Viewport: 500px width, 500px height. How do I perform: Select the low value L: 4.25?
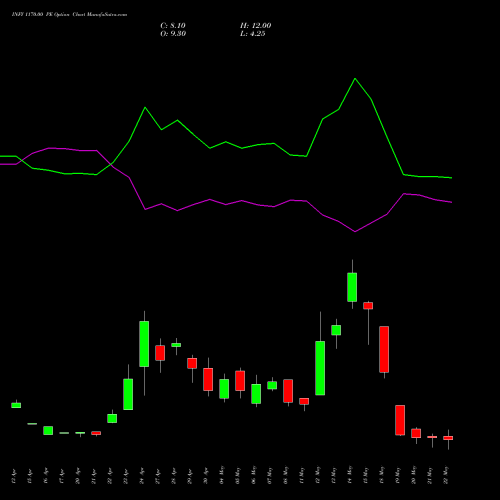click(x=253, y=34)
